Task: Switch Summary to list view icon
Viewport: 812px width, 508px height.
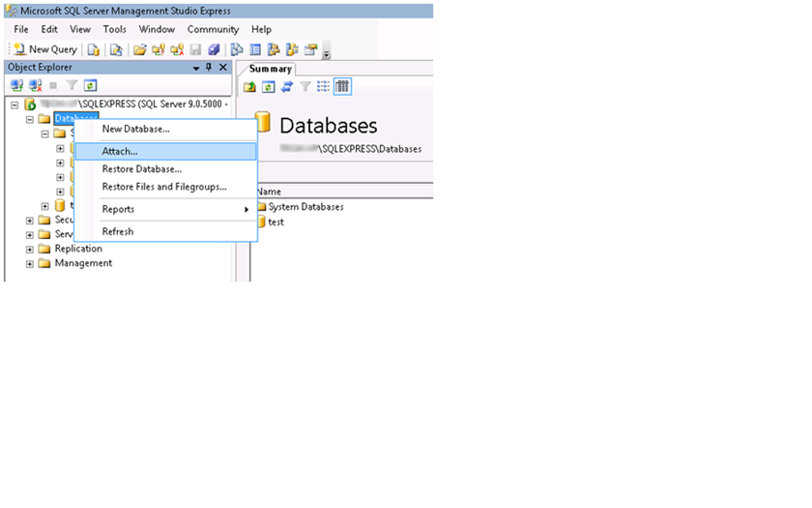Action: click(x=323, y=86)
